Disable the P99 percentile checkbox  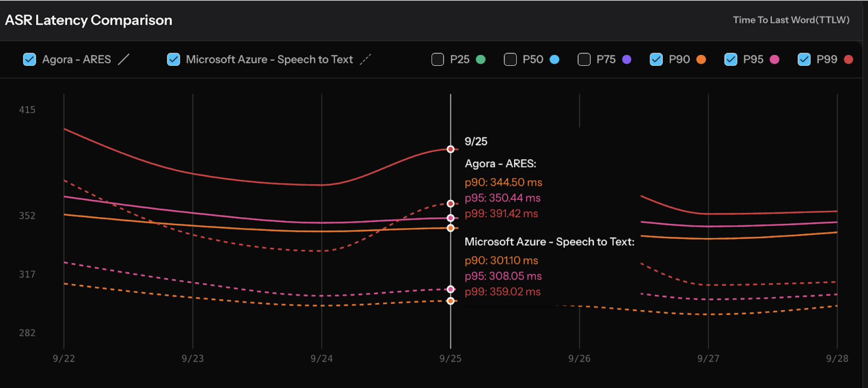[x=804, y=60]
